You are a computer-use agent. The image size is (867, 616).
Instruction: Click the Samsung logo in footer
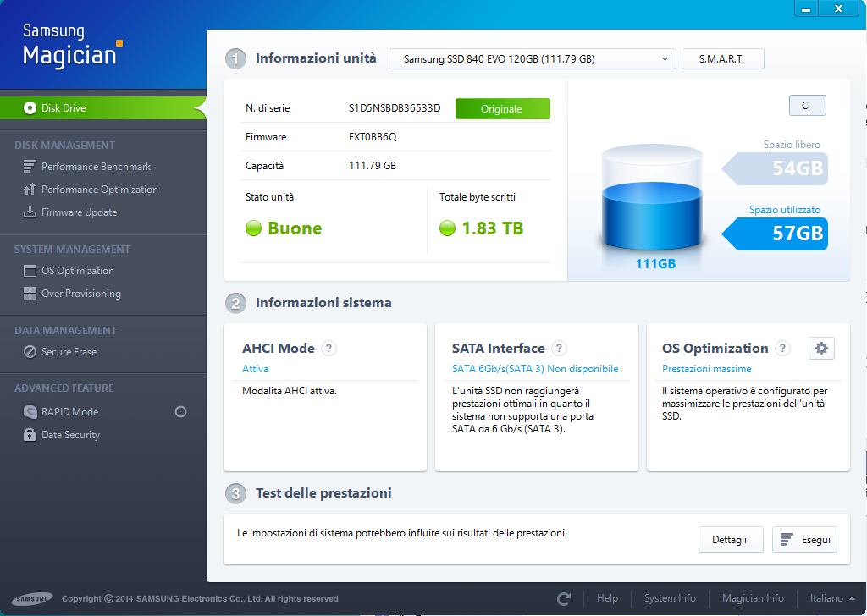(32, 598)
